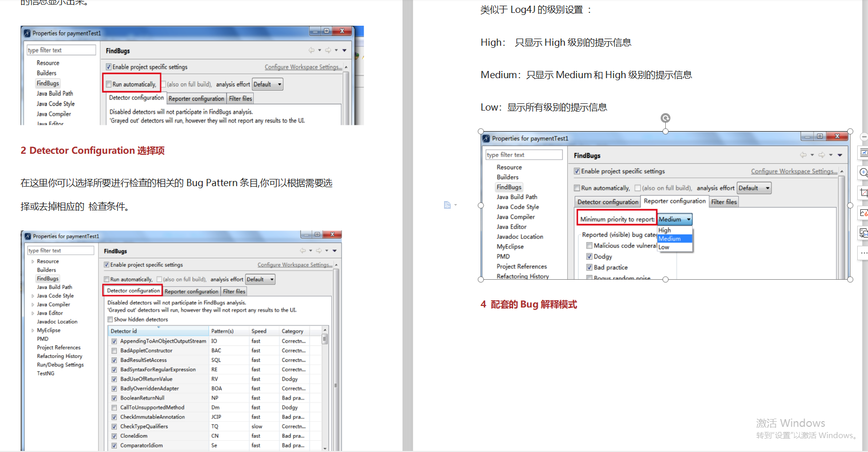This screenshot has width=868, height=452.
Task: Click the heading '4 配套的 Bug 解释模式'
Action: pos(528,304)
